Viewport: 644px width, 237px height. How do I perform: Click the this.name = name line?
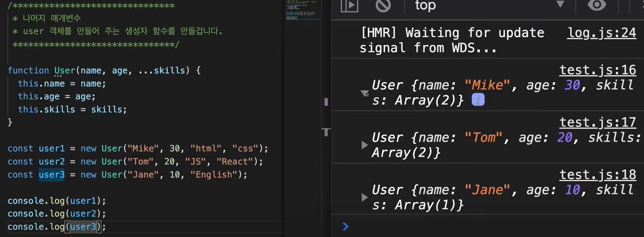(62, 84)
